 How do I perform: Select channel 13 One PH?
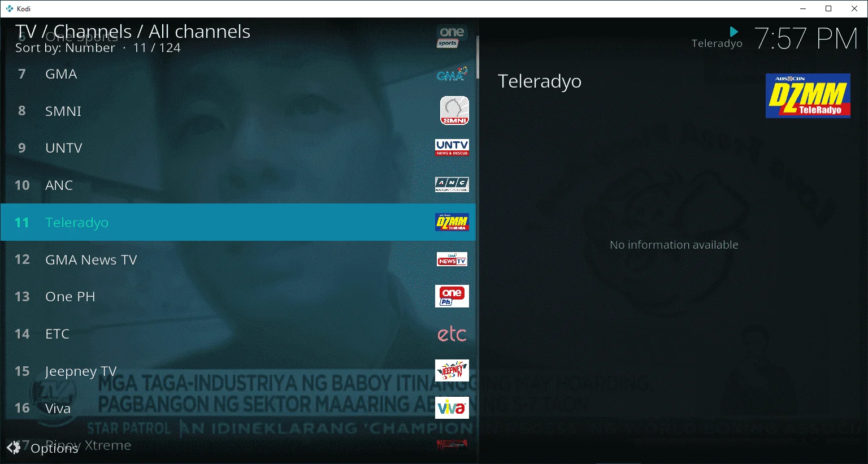238,296
